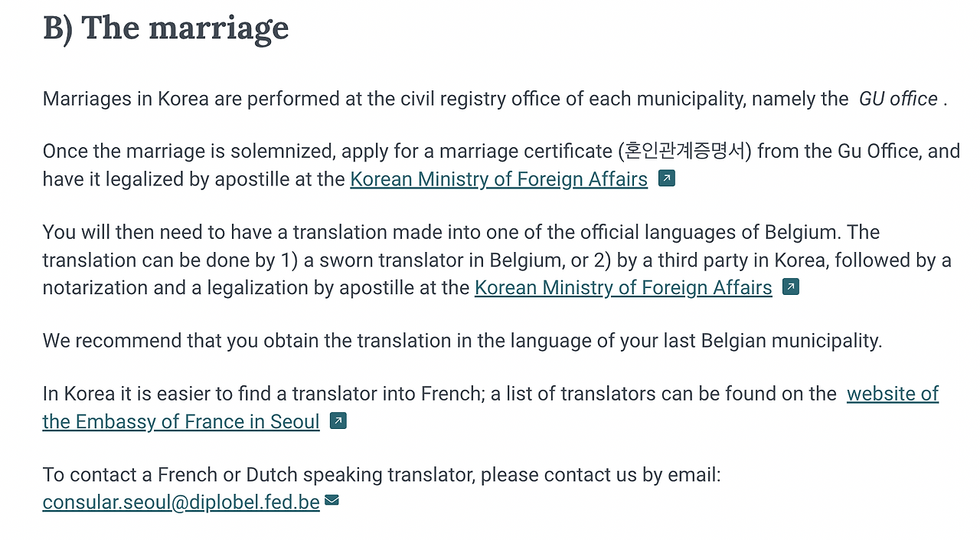Viewport: 980px width, 540px height.
Task: Click "You will then need to have" text
Action: coord(165,232)
